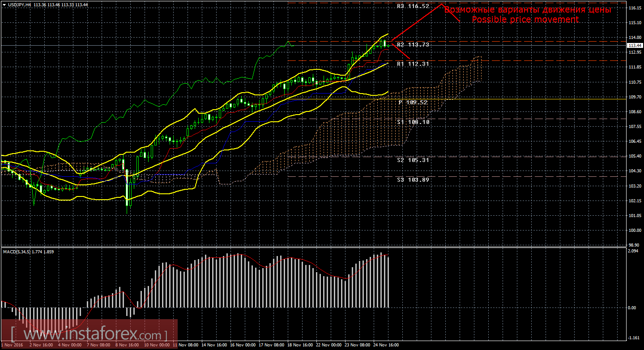Select the P 109.52 pivot label
The height and width of the screenshot is (350, 644).
click(x=413, y=102)
